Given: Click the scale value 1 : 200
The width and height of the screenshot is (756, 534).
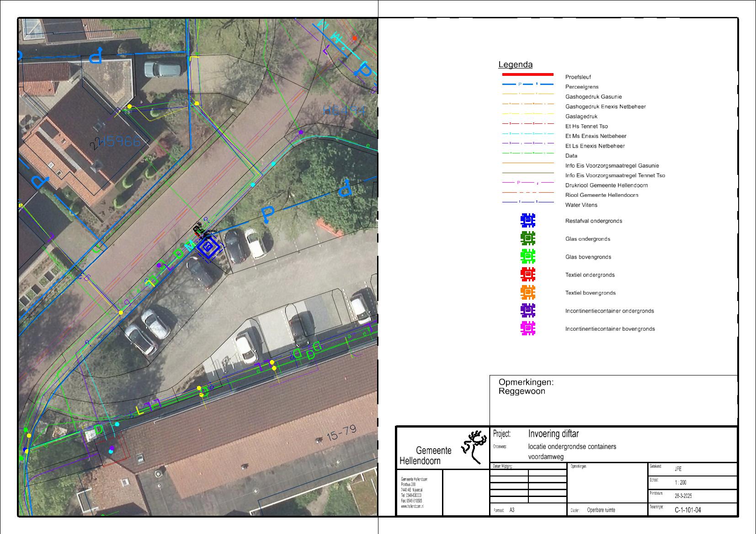Looking at the screenshot, I should pyautogui.click(x=680, y=483).
